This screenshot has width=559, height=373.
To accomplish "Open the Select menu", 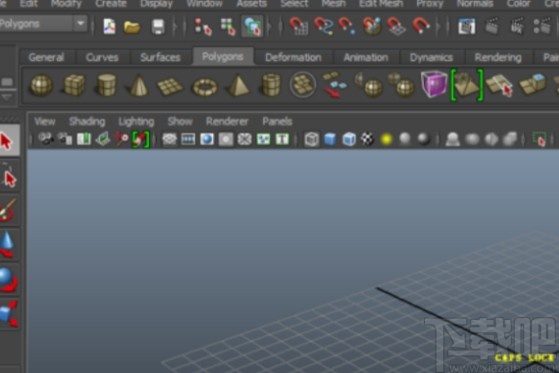I will pyautogui.click(x=294, y=4).
